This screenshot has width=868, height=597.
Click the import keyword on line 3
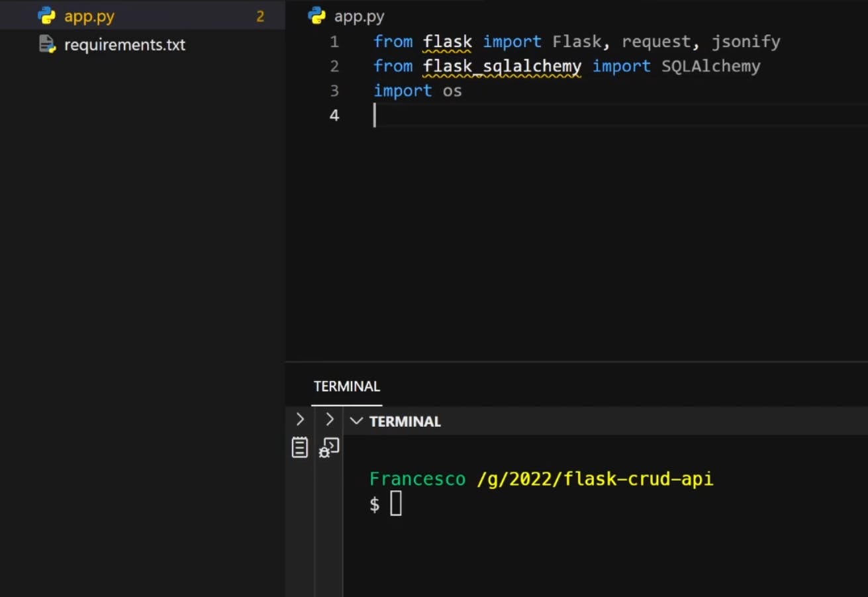[403, 91]
